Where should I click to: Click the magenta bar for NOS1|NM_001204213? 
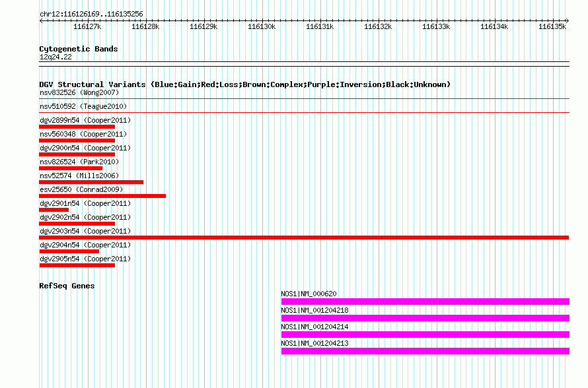(425, 351)
